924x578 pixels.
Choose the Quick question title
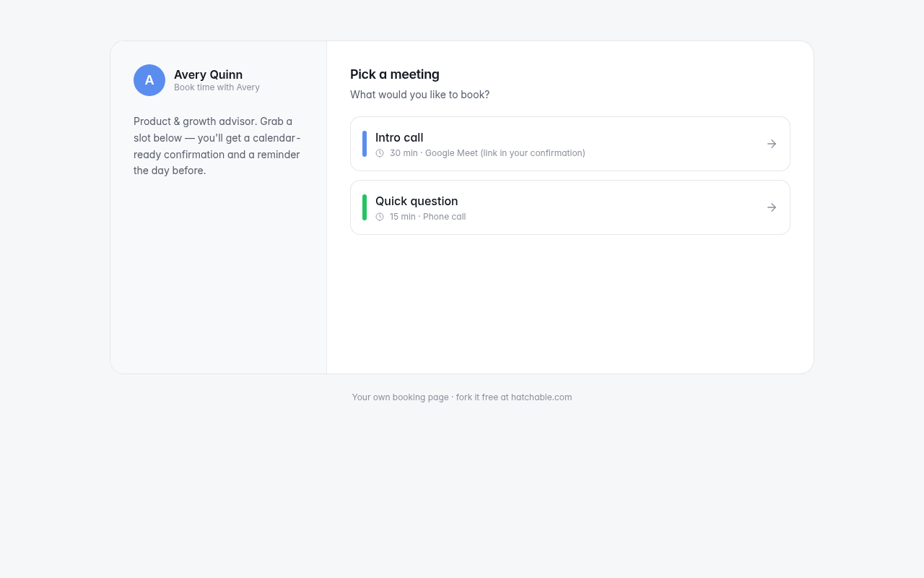[417, 201]
